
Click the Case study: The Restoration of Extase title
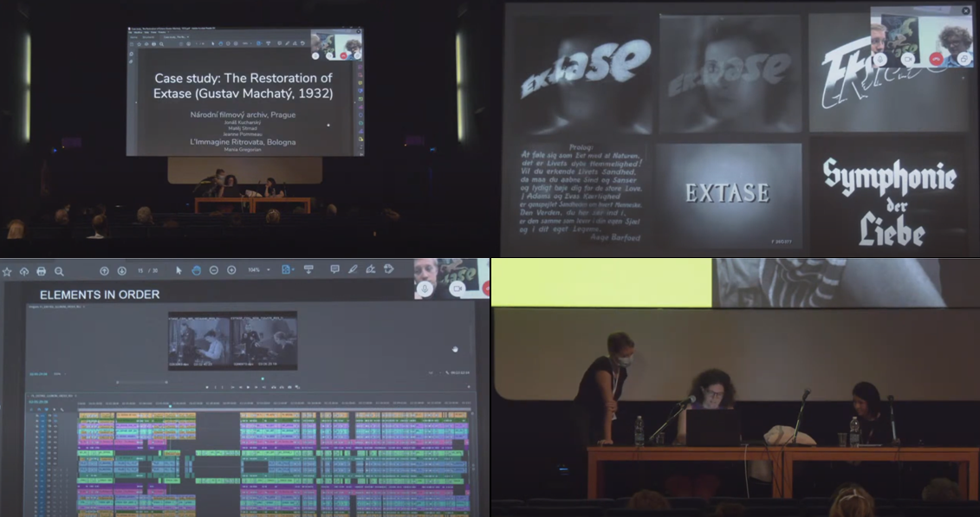tap(243, 86)
